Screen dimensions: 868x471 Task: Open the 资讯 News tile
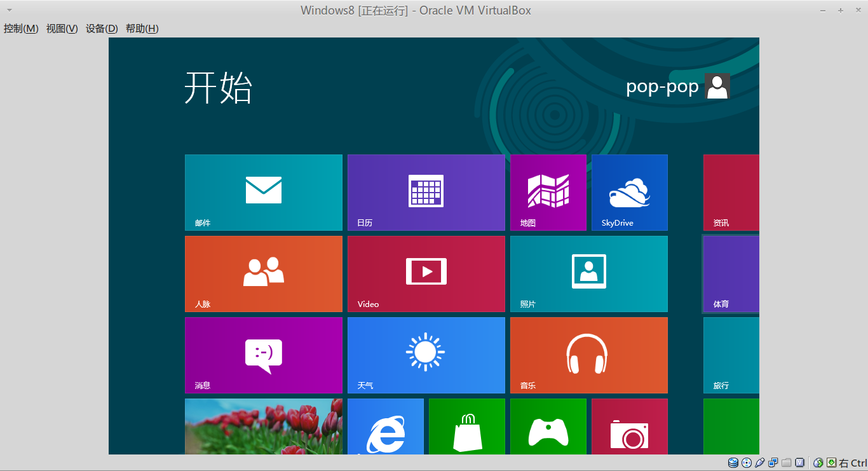click(731, 193)
